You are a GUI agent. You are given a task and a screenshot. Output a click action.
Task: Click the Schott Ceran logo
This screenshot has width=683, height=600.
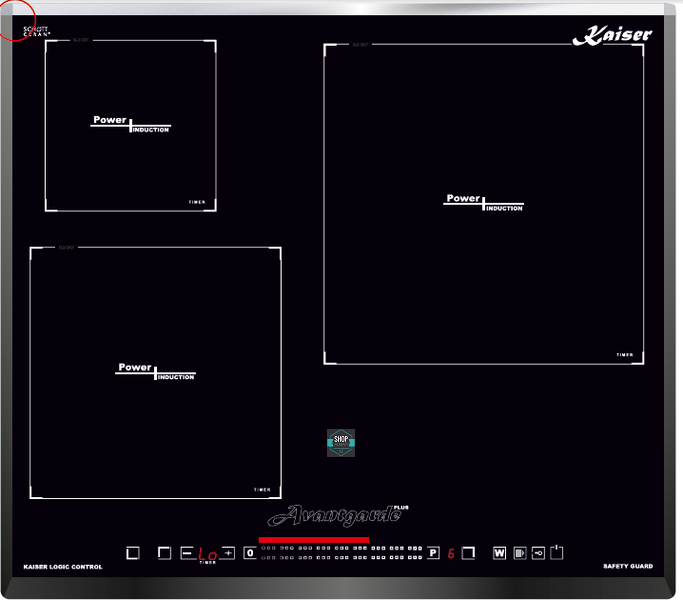pyautogui.click(x=37, y=31)
